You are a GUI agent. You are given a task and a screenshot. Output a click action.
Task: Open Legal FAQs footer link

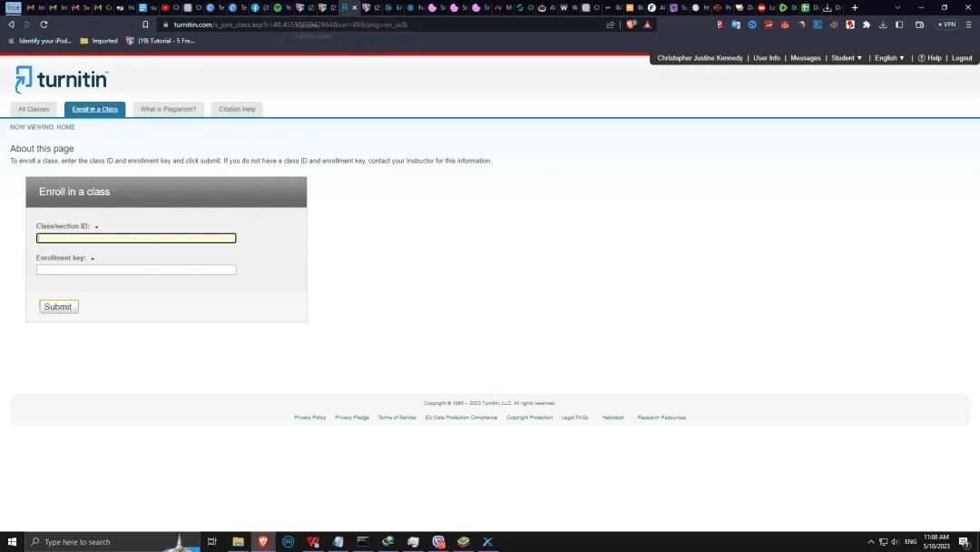click(x=575, y=418)
